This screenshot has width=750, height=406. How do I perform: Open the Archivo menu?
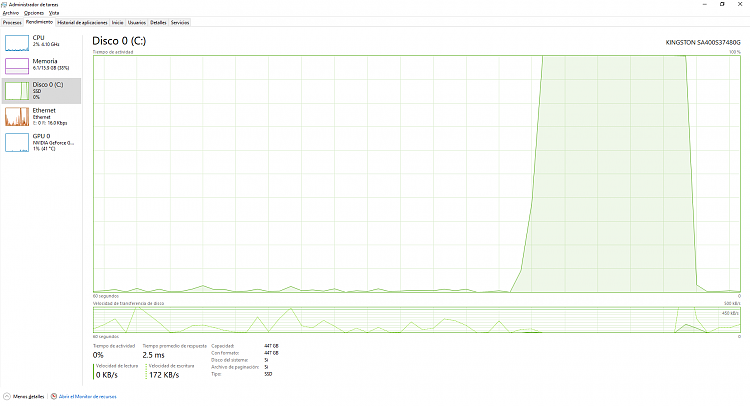11,13
